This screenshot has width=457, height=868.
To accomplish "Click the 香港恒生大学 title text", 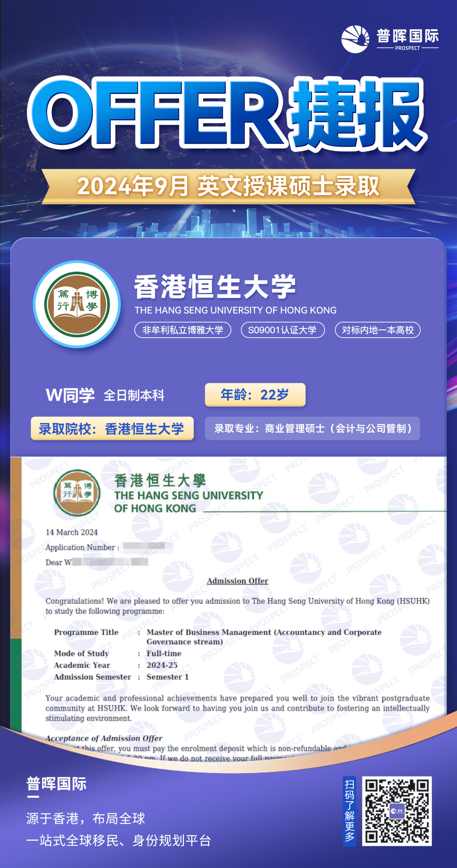I will pos(215,286).
